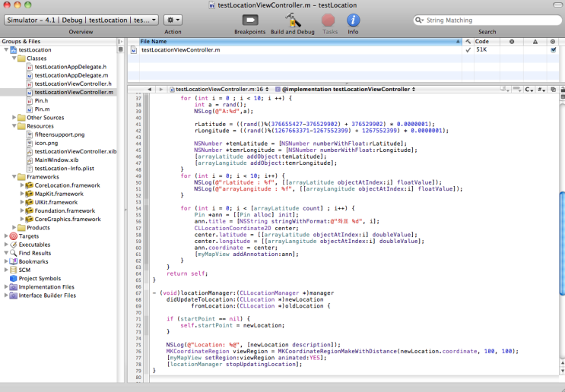The image size is (565, 392).
Task: Open the Simulator 4.1 Debug overview dropdown
Action: point(81,21)
